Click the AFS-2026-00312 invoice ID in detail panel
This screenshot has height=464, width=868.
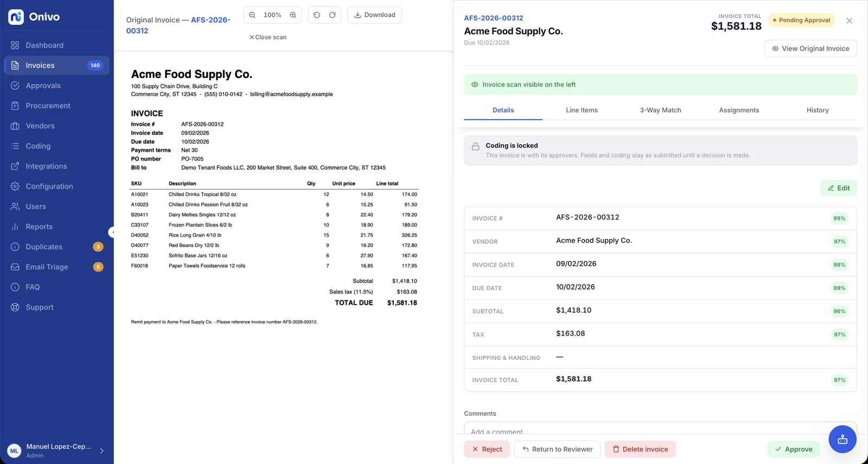coord(494,18)
